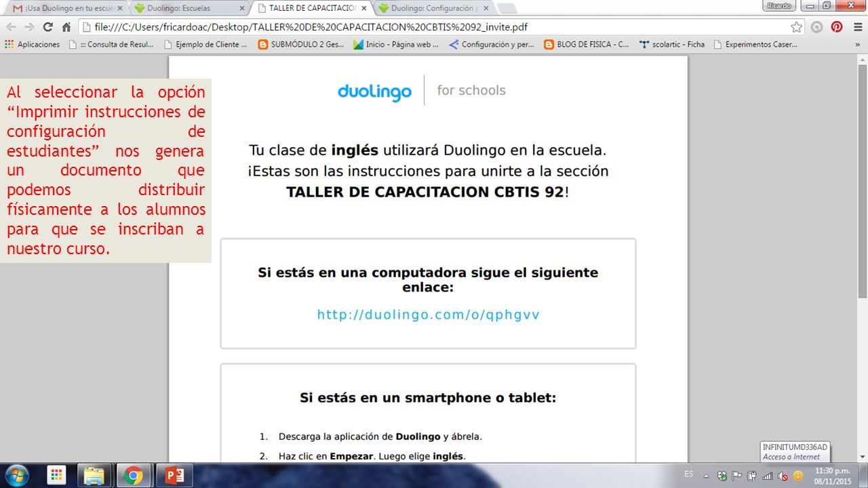Click the ES language indicator in the taskbar
Viewport: 868px width, 488px height.
coord(689,473)
